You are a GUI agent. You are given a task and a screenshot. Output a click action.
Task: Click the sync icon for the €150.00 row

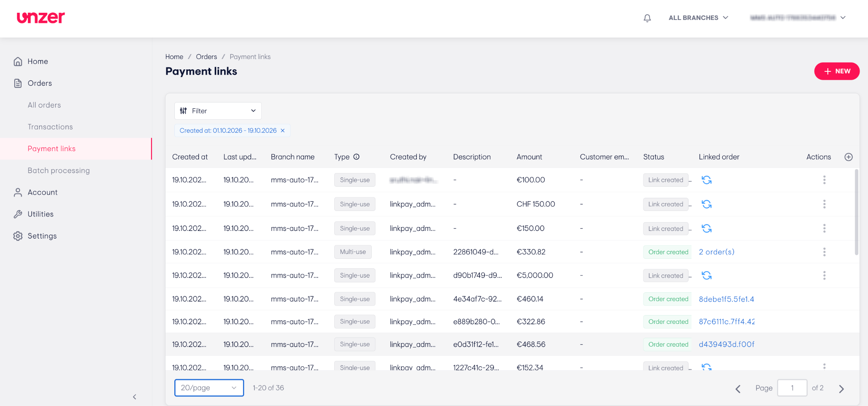[706, 229]
